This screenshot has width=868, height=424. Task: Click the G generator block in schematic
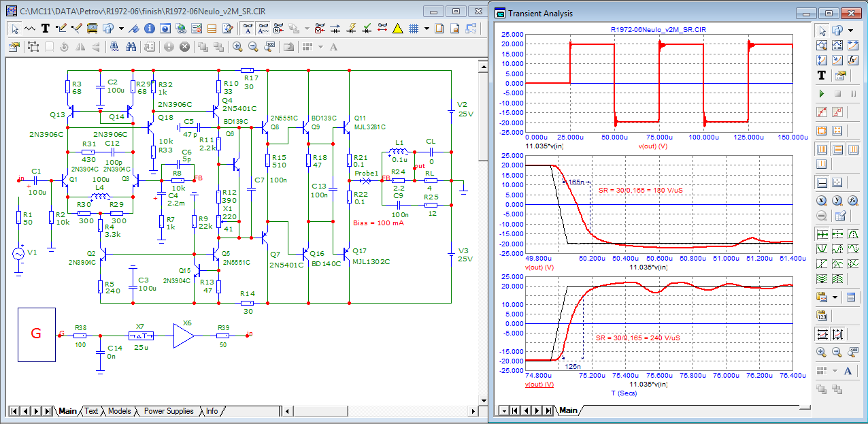pyautogui.click(x=37, y=334)
